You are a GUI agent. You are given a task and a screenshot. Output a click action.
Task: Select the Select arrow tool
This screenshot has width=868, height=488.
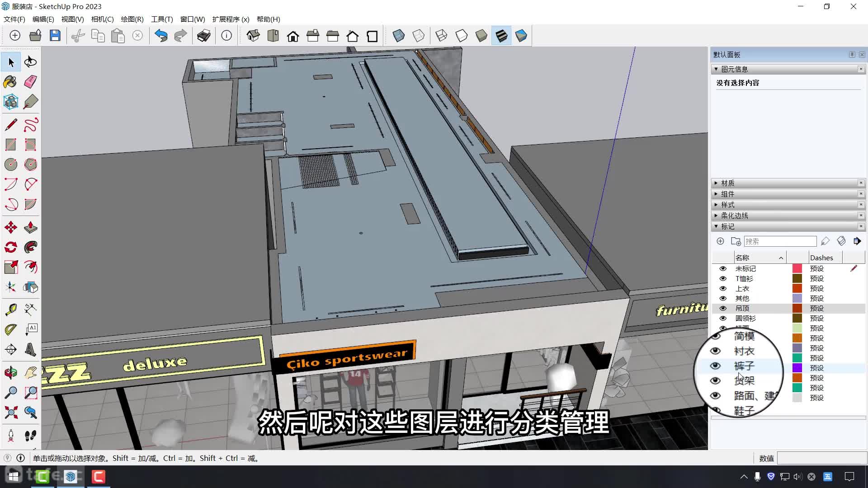pos(11,62)
